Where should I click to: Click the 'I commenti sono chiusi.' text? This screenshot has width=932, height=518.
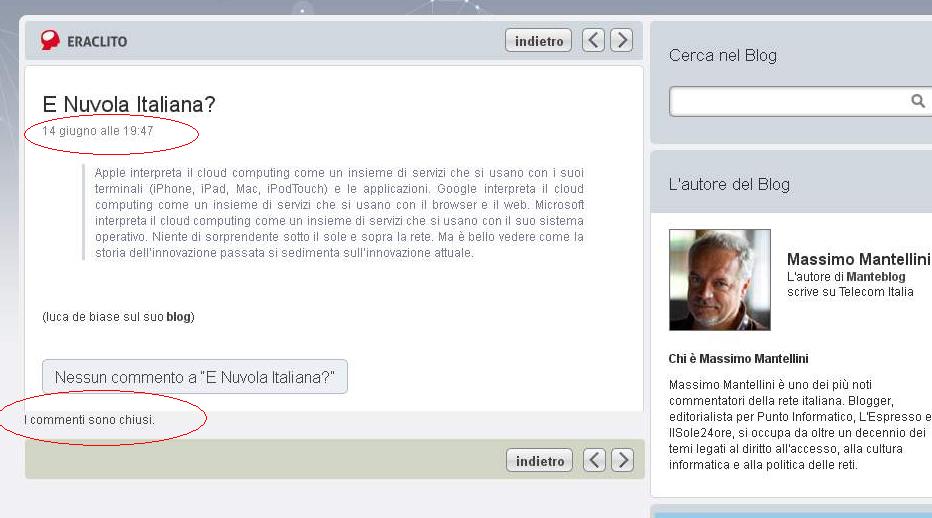(89, 420)
